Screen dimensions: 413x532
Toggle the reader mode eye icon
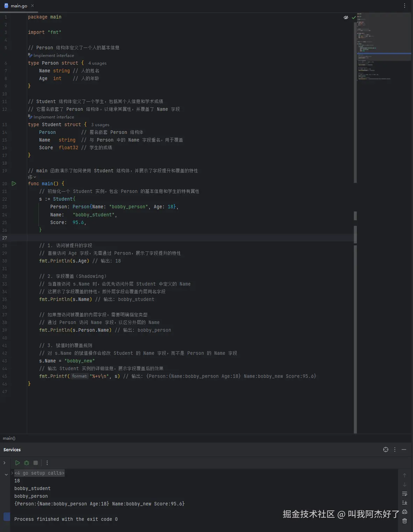(x=346, y=17)
